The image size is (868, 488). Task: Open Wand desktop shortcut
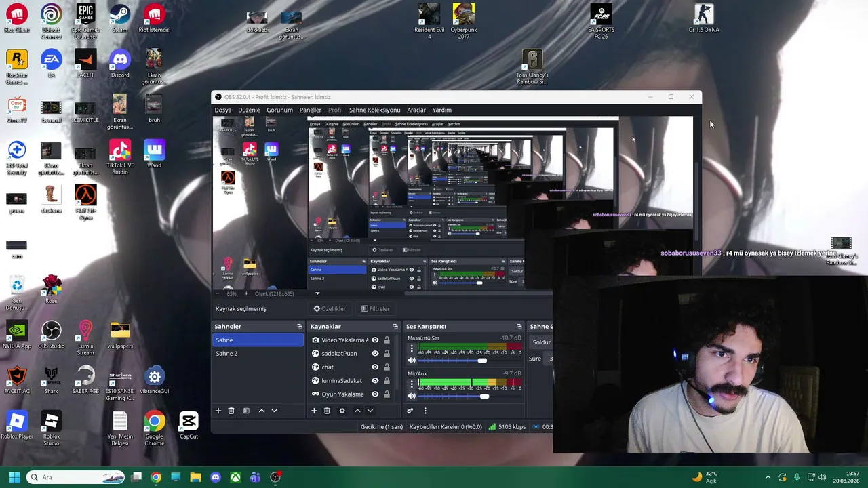154,154
